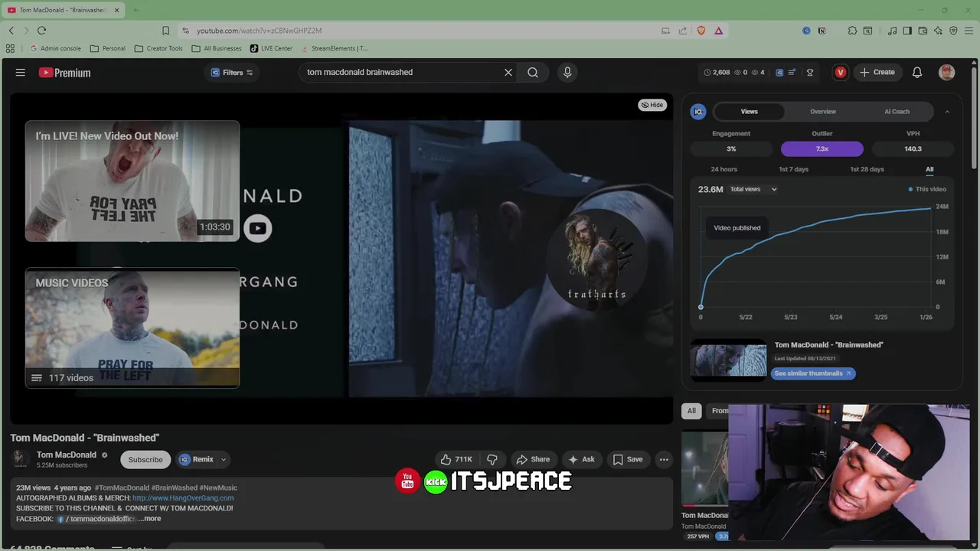Viewport: 980px width, 551px height.
Task: Select the 1st 7 days range tab
Action: coord(793,169)
